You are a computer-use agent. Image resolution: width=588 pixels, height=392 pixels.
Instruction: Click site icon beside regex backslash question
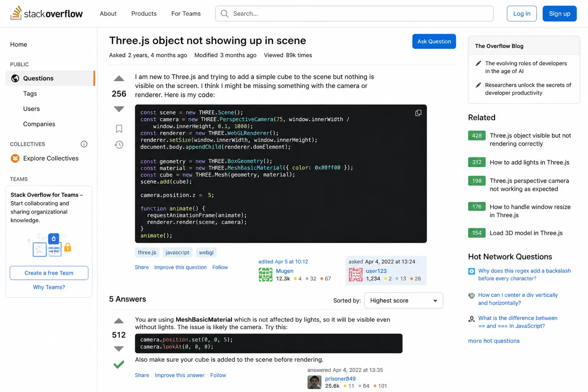[x=472, y=271]
